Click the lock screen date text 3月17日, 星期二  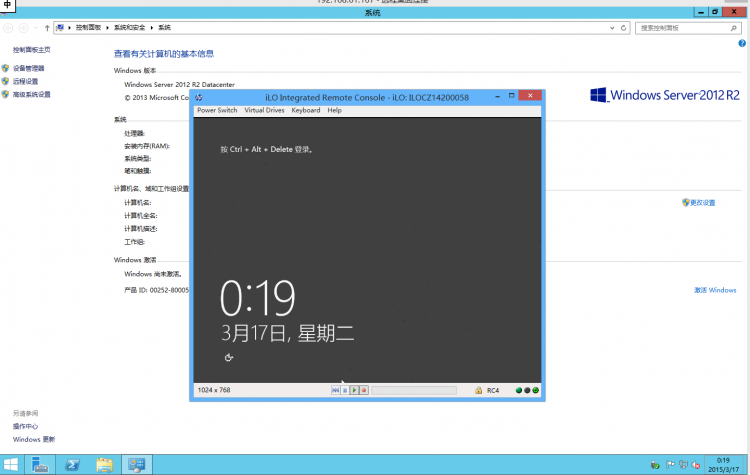[287, 333]
